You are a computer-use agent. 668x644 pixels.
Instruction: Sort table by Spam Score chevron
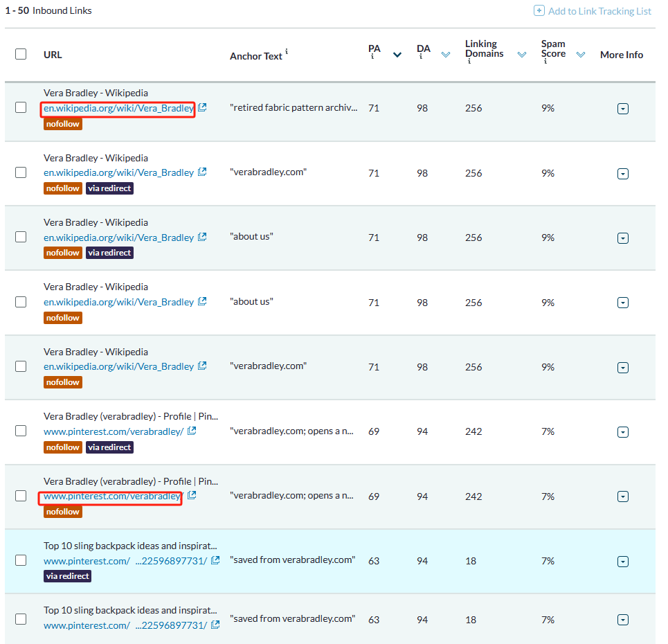[581, 55]
